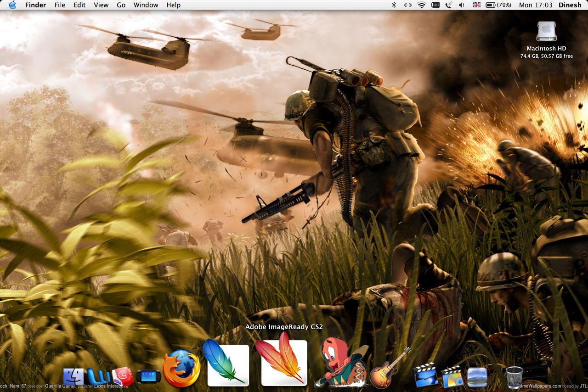The width and height of the screenshot is (588, 392).
Task: Open the View menu
Action: pyautogui.click(x=101, y=5)
